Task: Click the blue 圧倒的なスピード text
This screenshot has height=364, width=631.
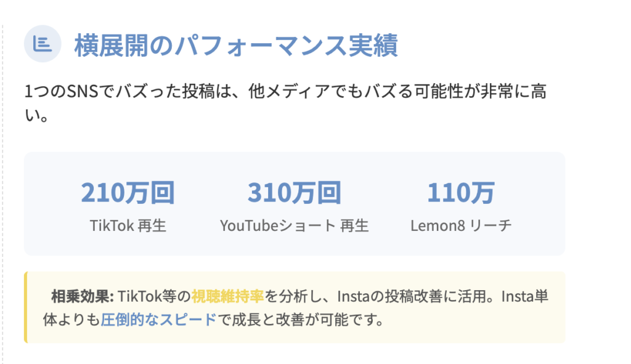Action: point(159,320)
